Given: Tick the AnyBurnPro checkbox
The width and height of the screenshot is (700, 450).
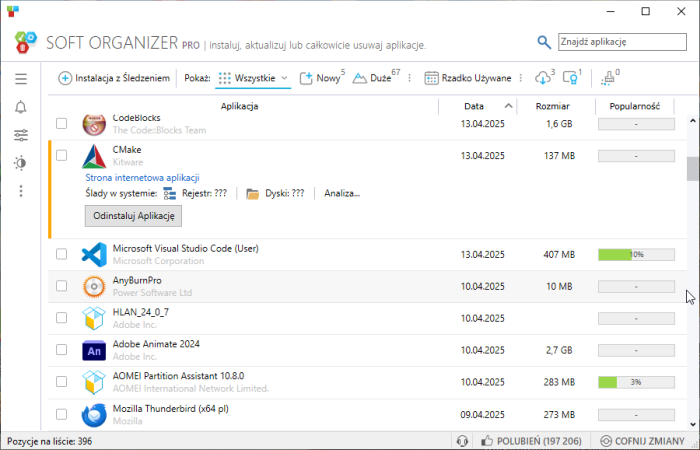Looking at the screenshot, I should [x=62, y=286].
